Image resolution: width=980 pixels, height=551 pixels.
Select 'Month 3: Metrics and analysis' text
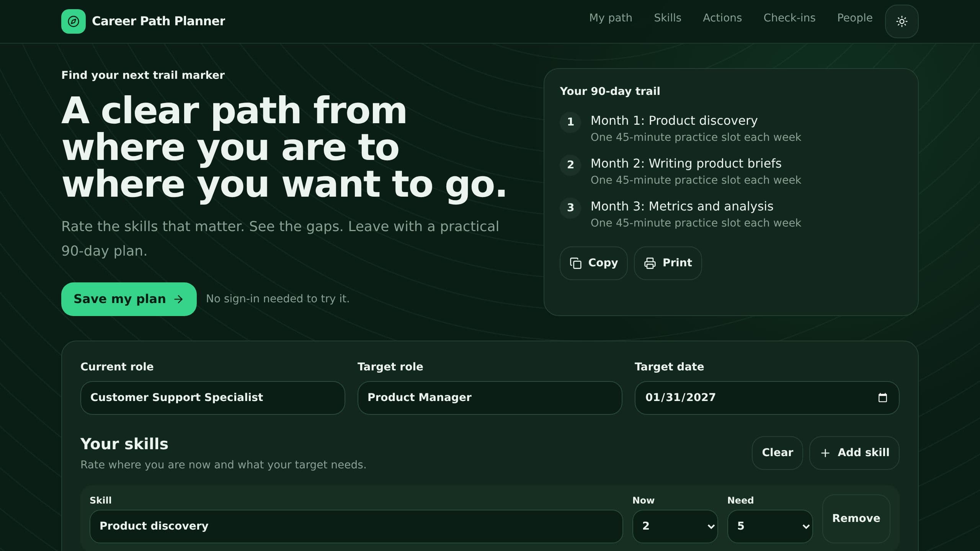point(682,206)
